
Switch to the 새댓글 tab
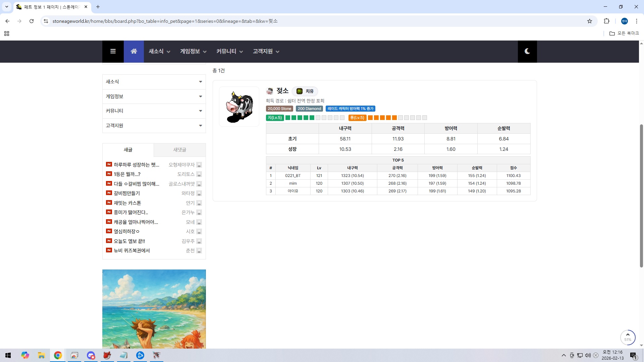point(179,150)
